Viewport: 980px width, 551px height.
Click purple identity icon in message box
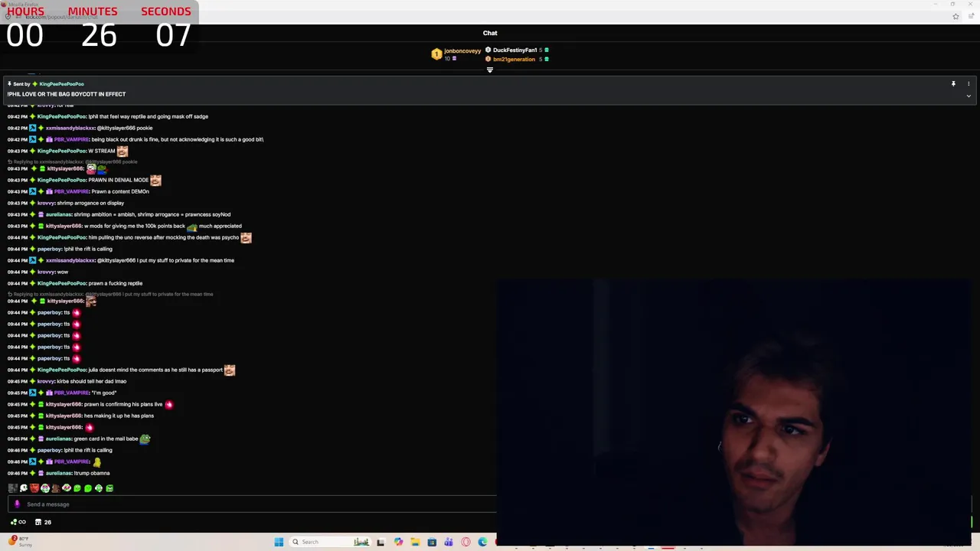tap(17, 504)
